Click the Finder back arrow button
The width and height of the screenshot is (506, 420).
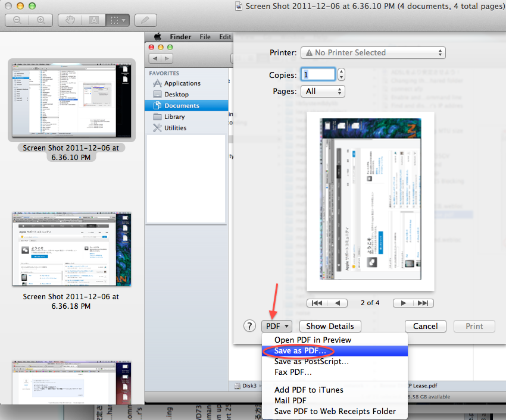(155, 58)
